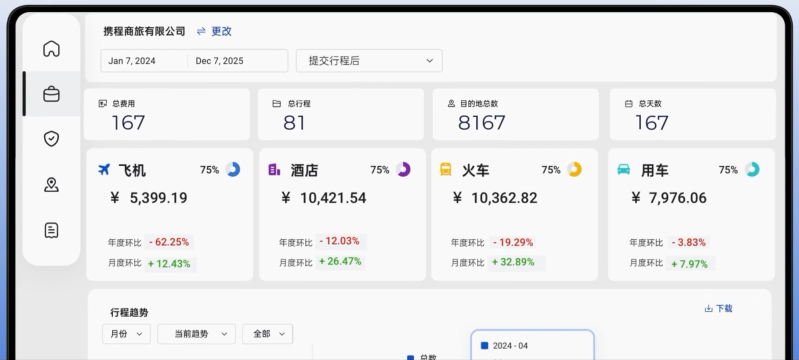Click the blue legend square for 2024 - 04
799x360 pixels.
point(484,346)
